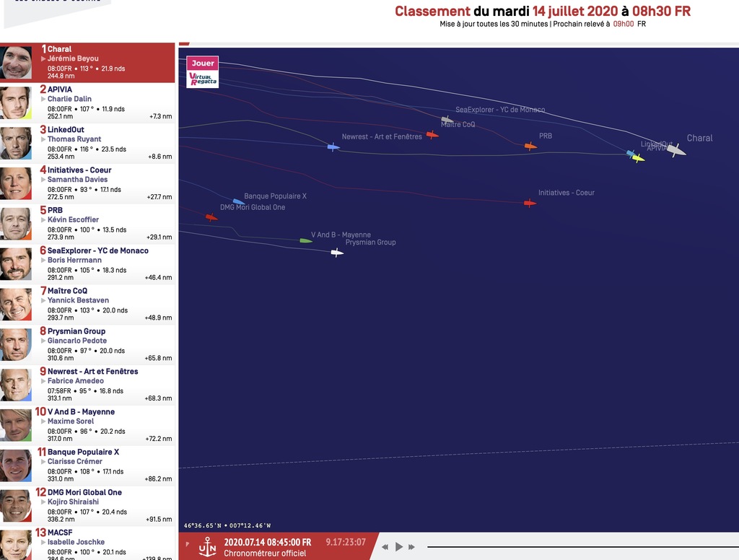Toggle the small arrow left of the anchor logo

[188, 544]
